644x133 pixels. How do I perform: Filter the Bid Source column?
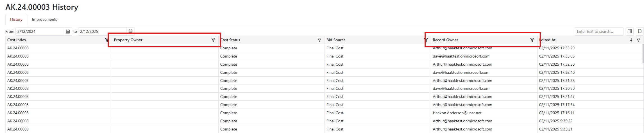coord(426,40)
